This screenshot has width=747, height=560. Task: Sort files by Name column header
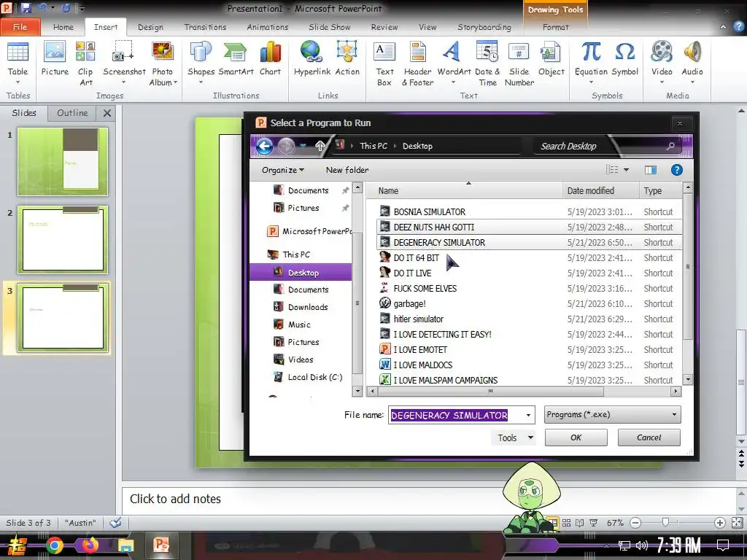coord(465,190)
